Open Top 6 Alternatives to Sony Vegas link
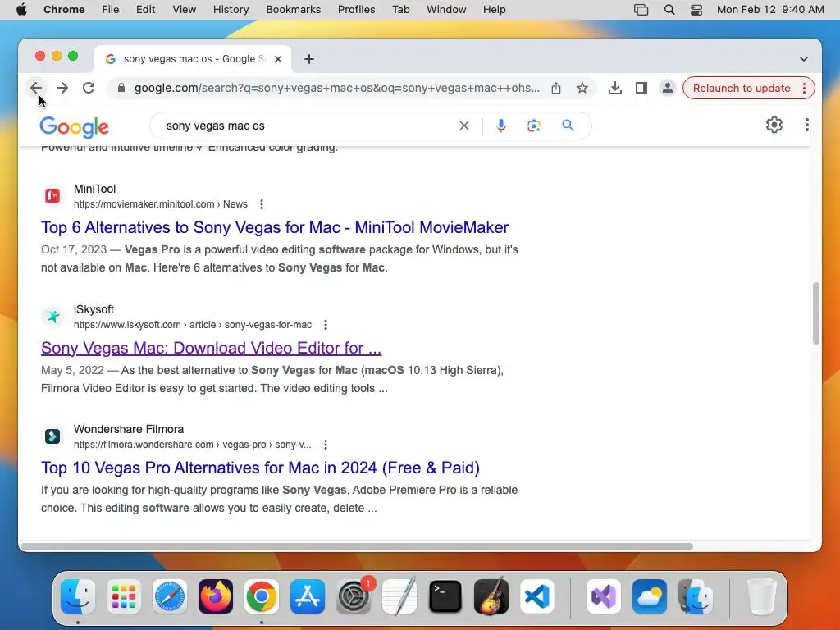Screen dimensions: 840x630 pos(275,227)
